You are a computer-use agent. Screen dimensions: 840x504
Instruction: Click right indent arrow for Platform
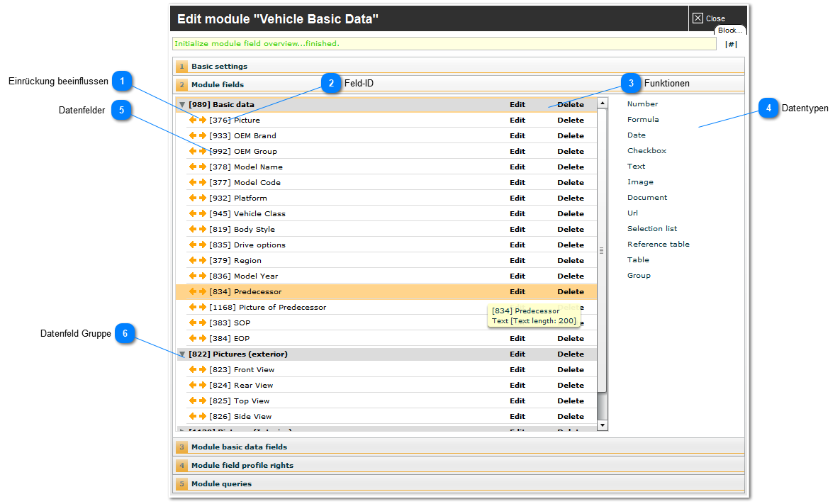click(x=203, y=198)
